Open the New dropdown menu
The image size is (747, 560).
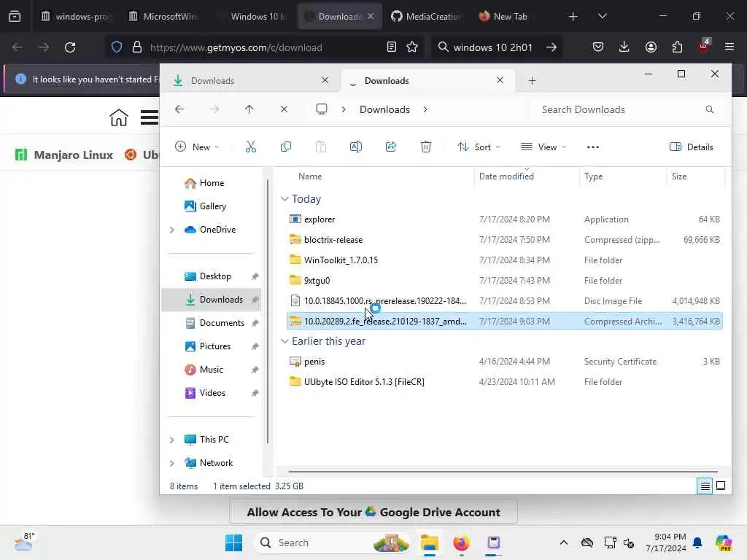pos(197,147)
